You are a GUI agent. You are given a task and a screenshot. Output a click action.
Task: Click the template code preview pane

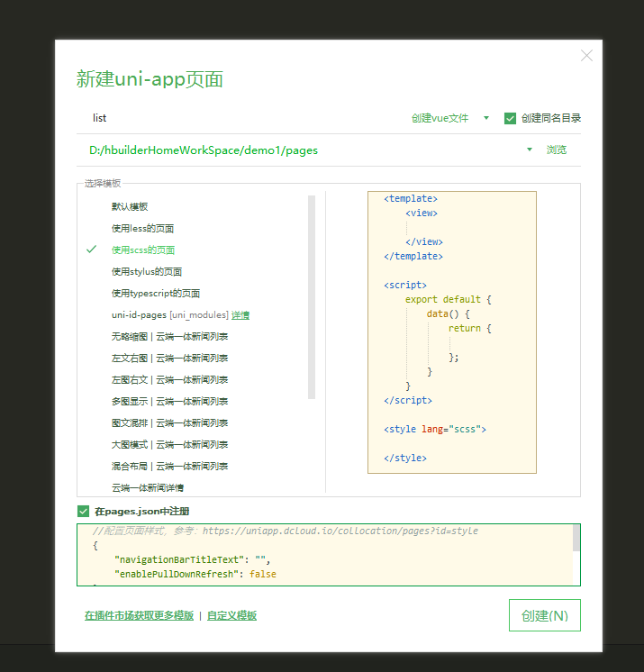pyautogui.click(x=452, y=332)
